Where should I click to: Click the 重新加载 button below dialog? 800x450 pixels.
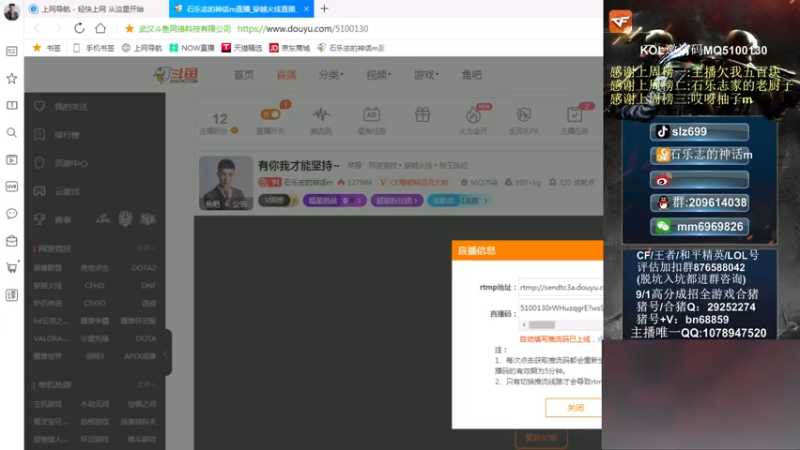[x=541, y=438]
